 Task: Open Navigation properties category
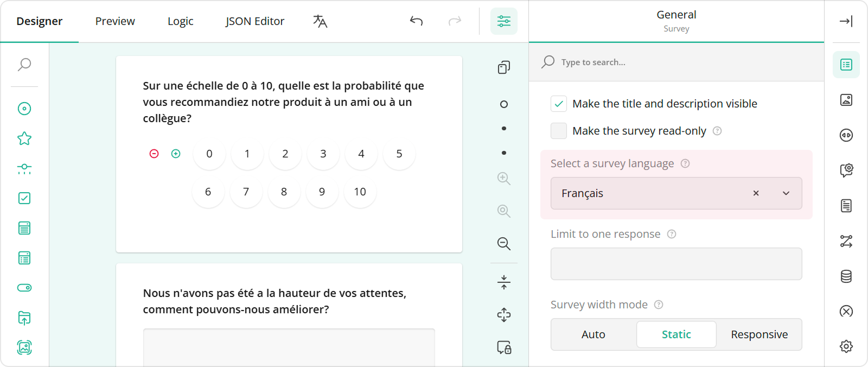click(x=846, y=135)
